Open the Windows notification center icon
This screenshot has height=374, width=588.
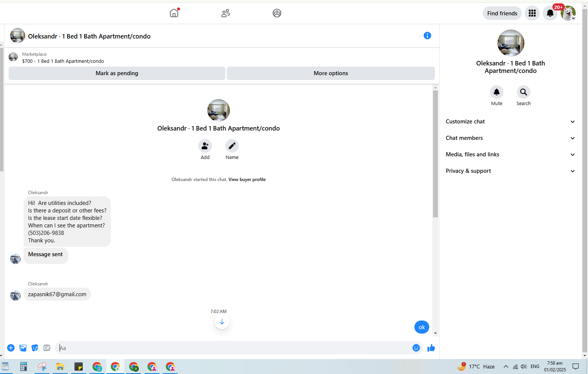click(x=576, y=367)
